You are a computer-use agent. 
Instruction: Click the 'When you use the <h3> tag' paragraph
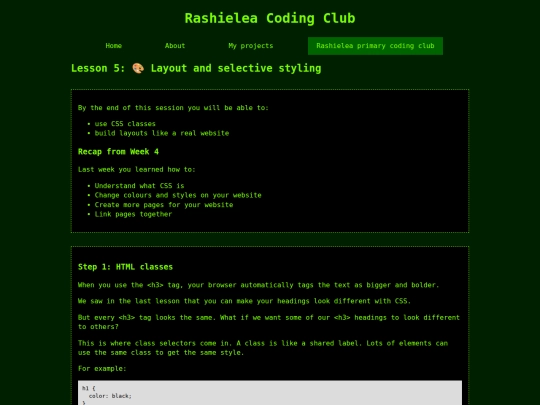[x=258, y=285]
